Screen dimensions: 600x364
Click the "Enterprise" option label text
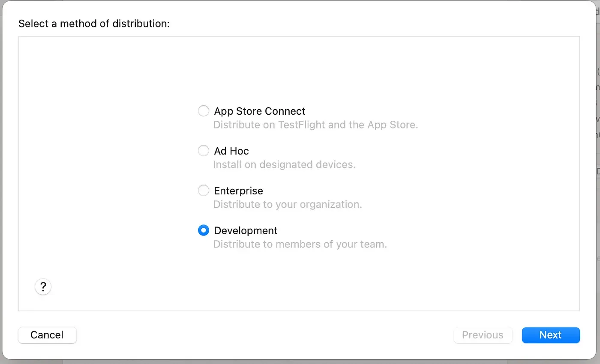click(x=238, y=191)
